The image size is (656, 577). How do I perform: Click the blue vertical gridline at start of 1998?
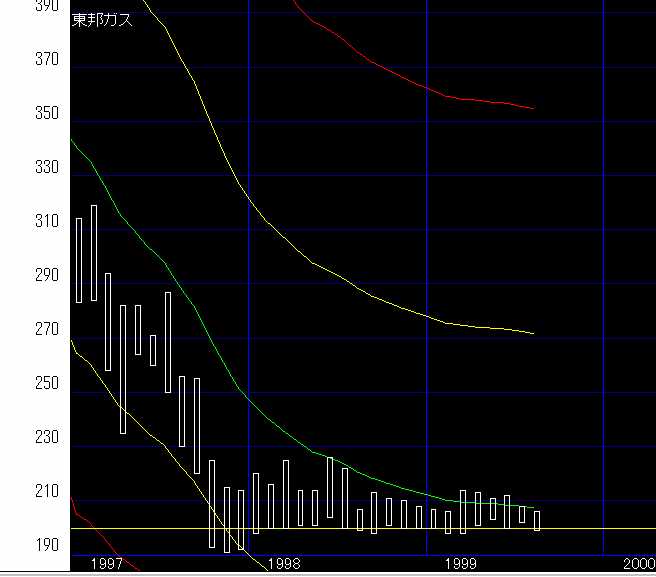(x=248, y=300)
